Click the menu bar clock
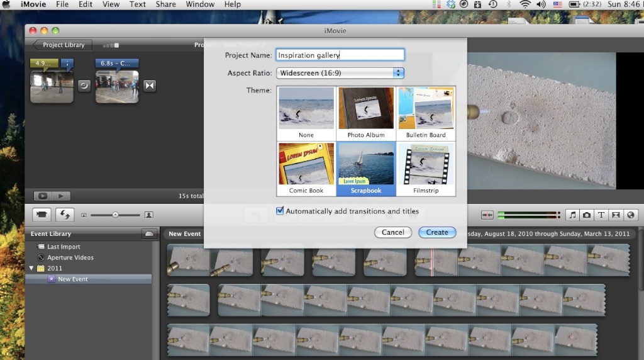 (x=625, y=4)
